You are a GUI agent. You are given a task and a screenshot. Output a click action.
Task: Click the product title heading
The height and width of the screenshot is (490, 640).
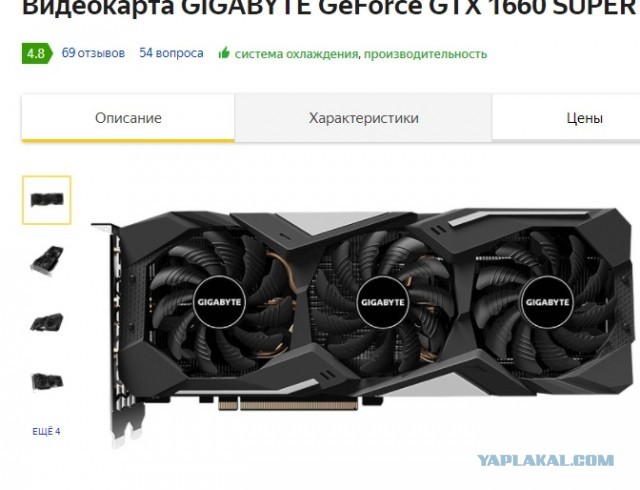(x=331, y=6)
